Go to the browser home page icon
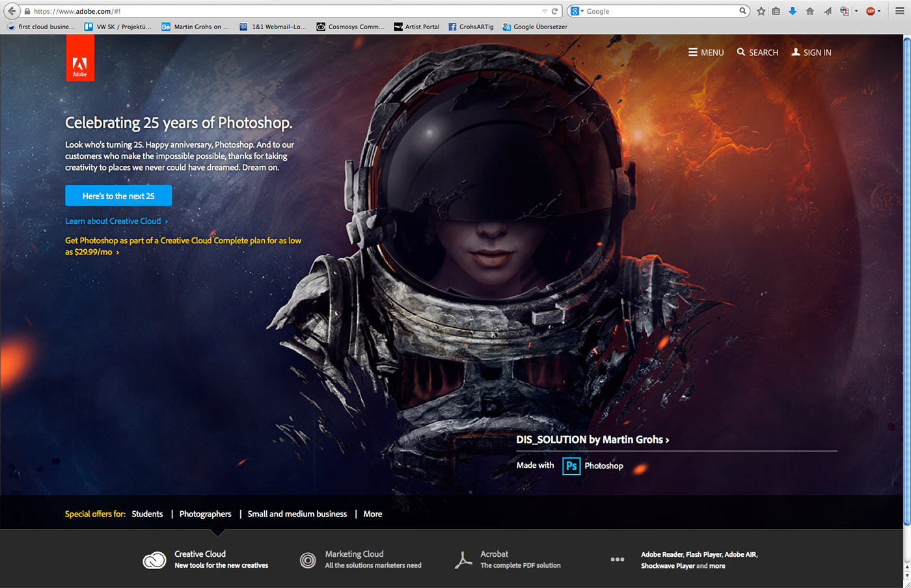Viewport: 911px width, 588px height. [810, 11]
